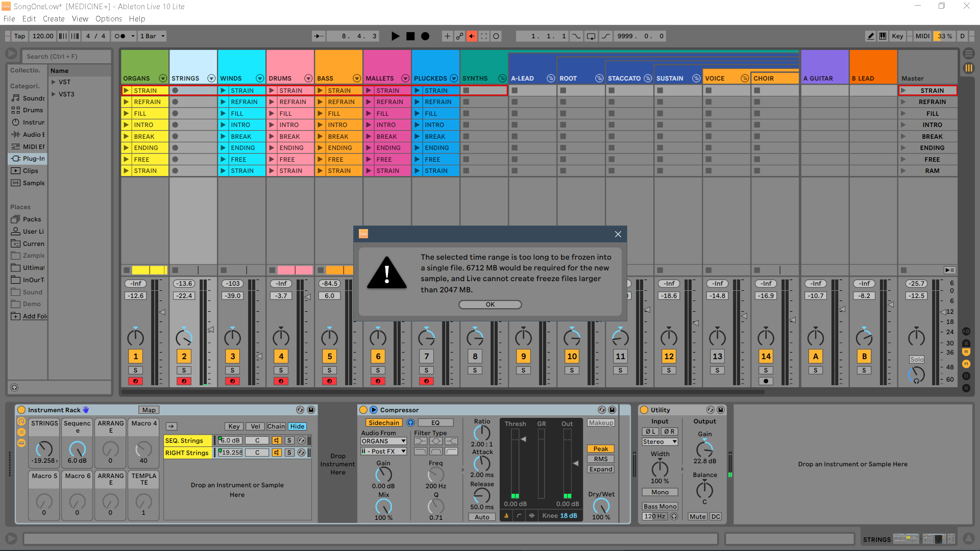The image size is (980, 551).
Task: Adjust the Utility Gain knob
Action: [704, 449]
